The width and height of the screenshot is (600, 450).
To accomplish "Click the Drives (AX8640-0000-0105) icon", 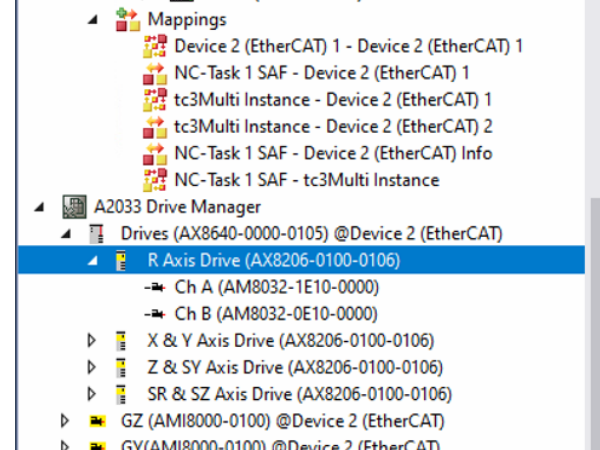I will [98, 234].
